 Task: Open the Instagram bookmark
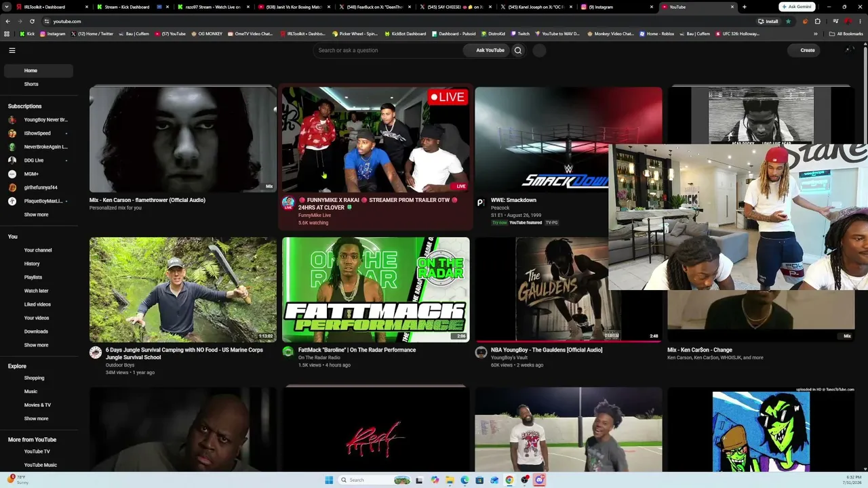pos(53,33)
